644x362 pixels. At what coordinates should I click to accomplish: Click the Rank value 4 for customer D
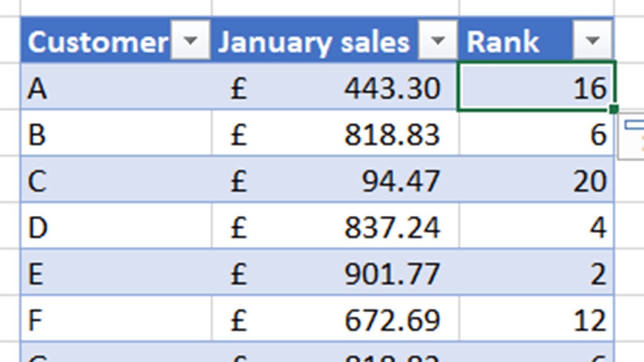(x=536, y=227)
